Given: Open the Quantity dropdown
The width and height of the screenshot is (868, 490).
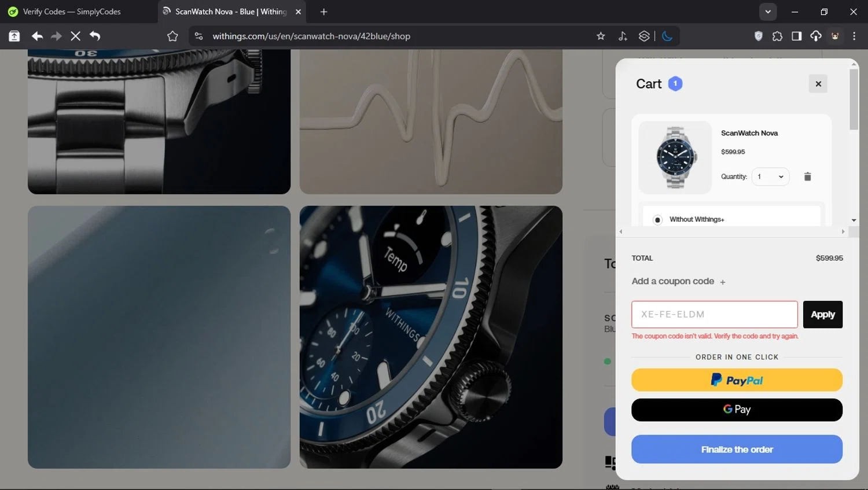Looking at the screenshot, I should pyautogui.click(x=770, y=176).
